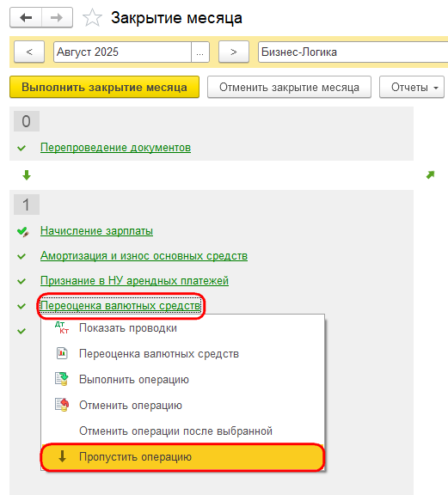Go to previous month with < button
Viewport: 448px width, 495px height.
click(29, 52)
